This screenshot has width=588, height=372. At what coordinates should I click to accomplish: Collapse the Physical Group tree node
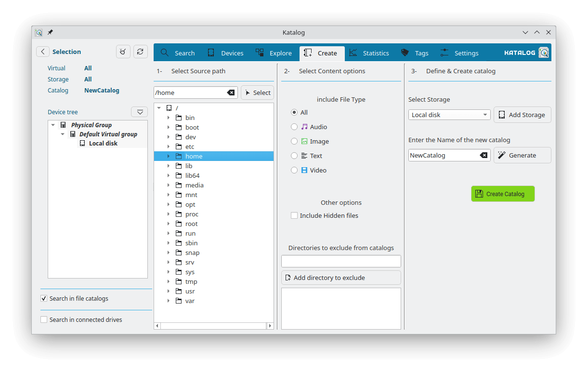[53, 125]
